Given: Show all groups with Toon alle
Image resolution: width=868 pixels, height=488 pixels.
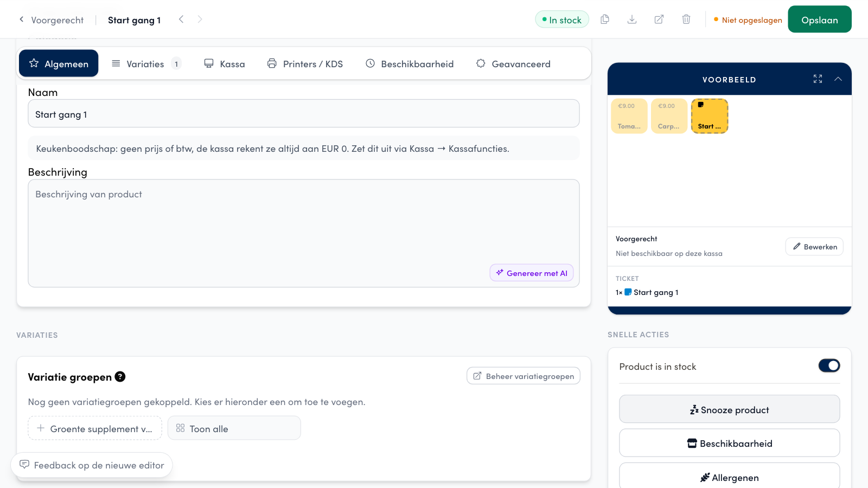Looking at the screenshot, I should pyautogui.click(x=234, y=428).
